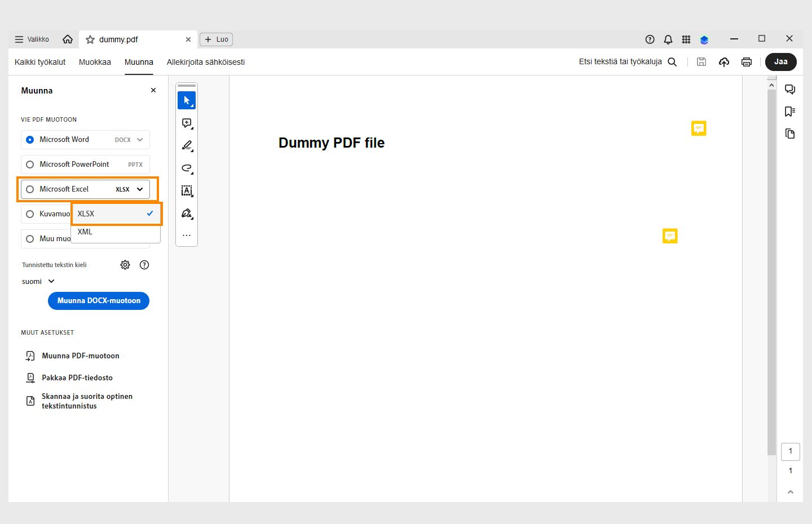Click Muunna DOCX-muotoon button
The height and width of the screenshot is (524, 812).
click(x=99, y=301)
